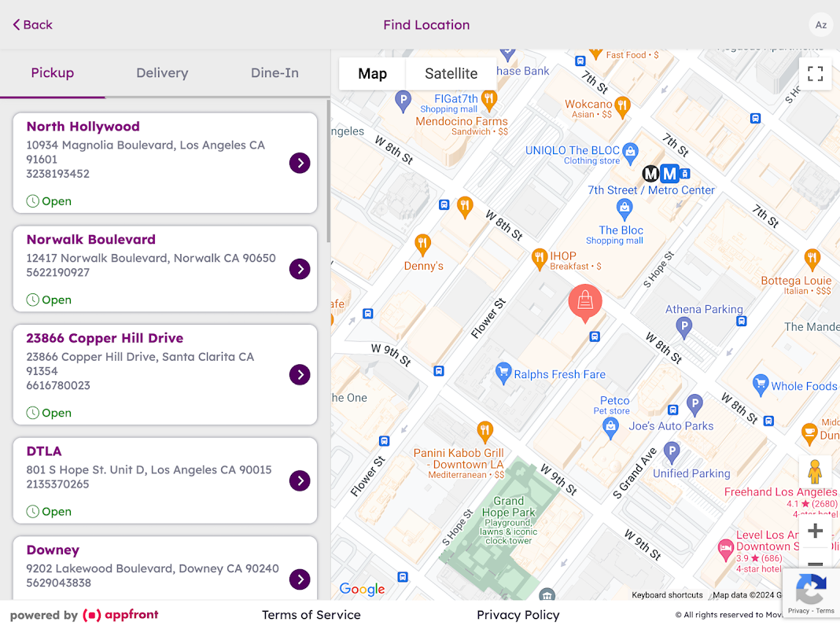The image size is (840, 629).
Task: Open the appfront powered-by link
Action: coord(121,615)
